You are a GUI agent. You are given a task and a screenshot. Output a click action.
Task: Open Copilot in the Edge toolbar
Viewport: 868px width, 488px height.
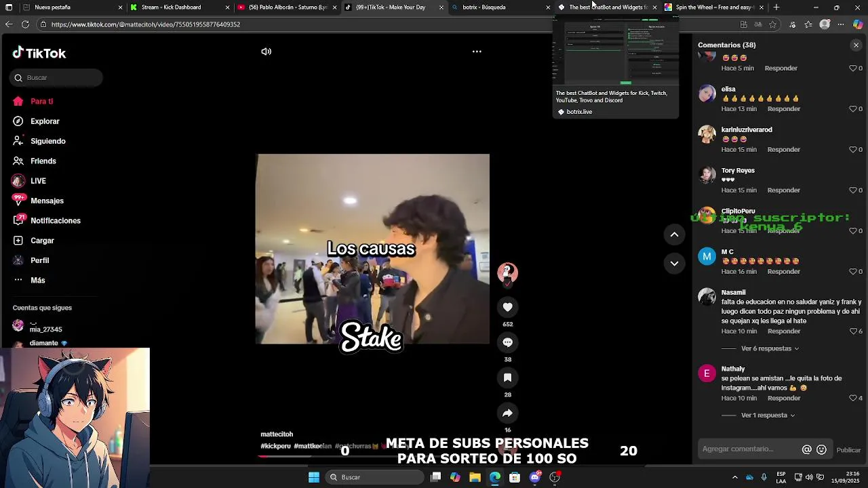click(858, 24)
